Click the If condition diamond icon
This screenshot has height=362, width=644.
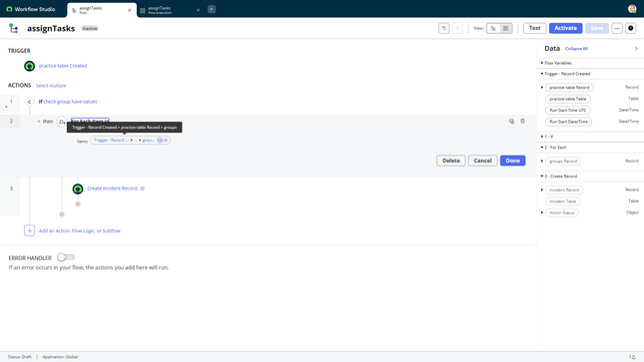coord(29,102)
